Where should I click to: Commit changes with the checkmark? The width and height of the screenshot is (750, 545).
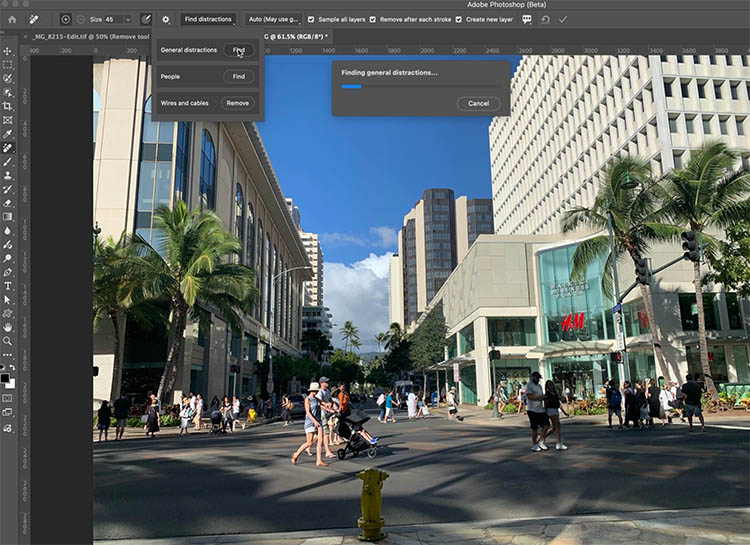coord(563,20)
